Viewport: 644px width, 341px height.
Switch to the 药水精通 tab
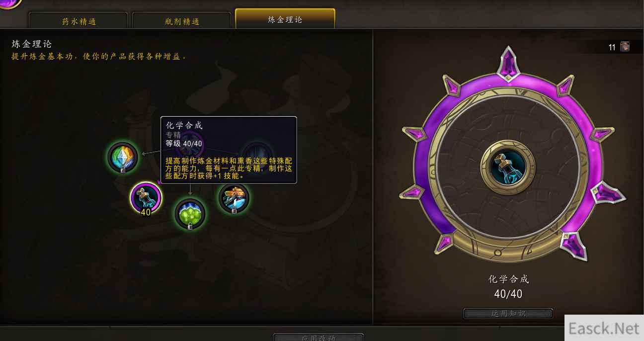pos(79,21)
